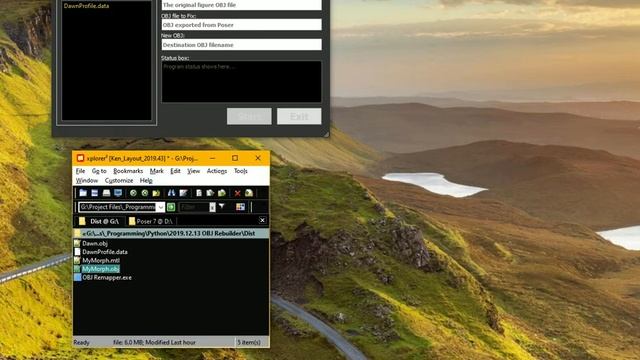Select the Dawn.obj file
The width and height of the screenshot is (640, 360).
point(95,243)
